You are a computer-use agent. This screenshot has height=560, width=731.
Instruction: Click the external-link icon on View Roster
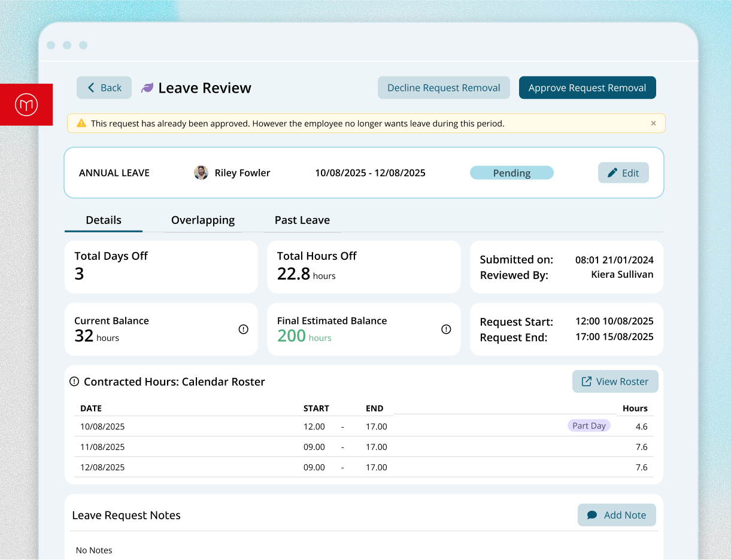pyautogui.click(x=587, y=382)
